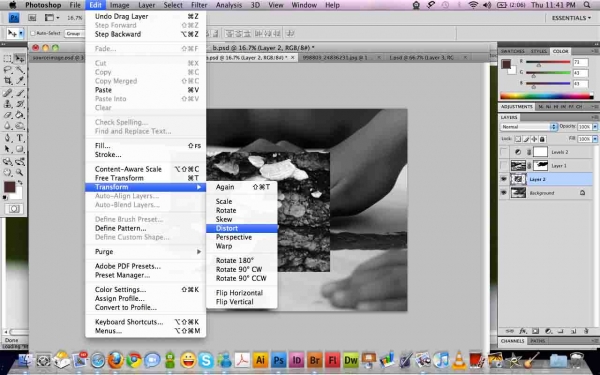Open the Normal blend mode dropdown
This screenshot has height=375, width=600.
[x=528, y=127]
